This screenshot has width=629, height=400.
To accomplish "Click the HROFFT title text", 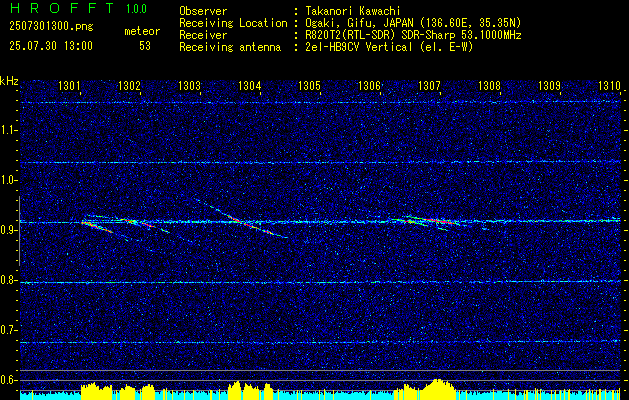I will pyautogui.click(x=62, y=8).
